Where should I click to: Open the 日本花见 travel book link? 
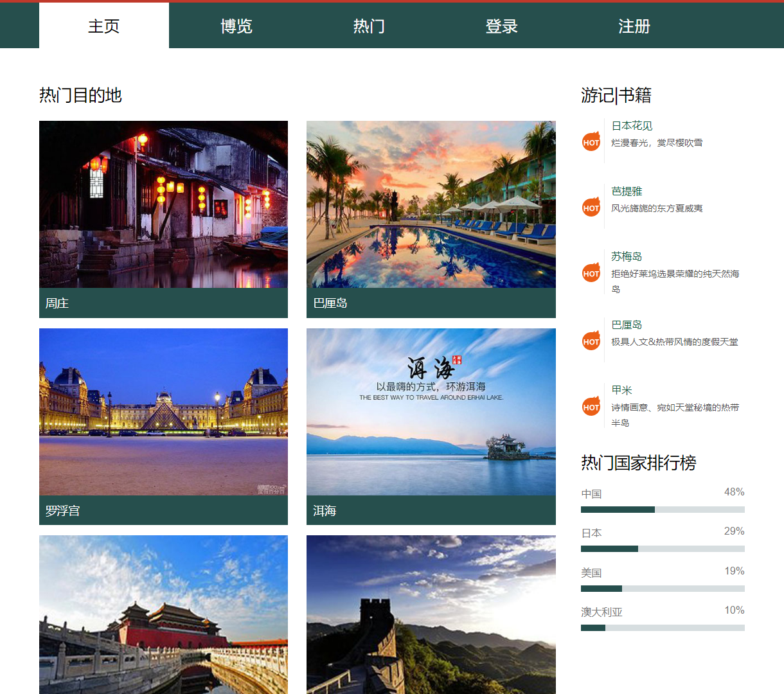click(x=632, y=126)
